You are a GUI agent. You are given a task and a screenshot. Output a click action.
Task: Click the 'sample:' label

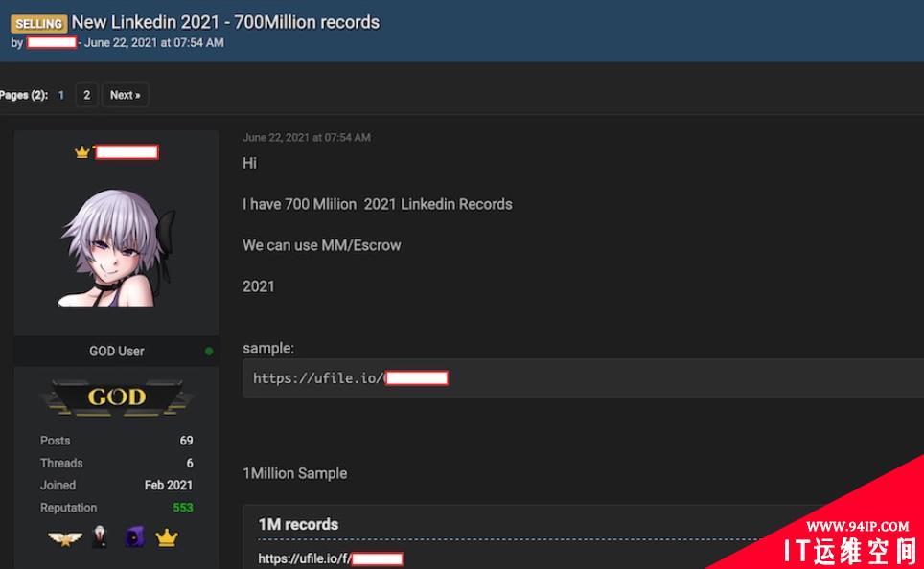pos(268,348)
